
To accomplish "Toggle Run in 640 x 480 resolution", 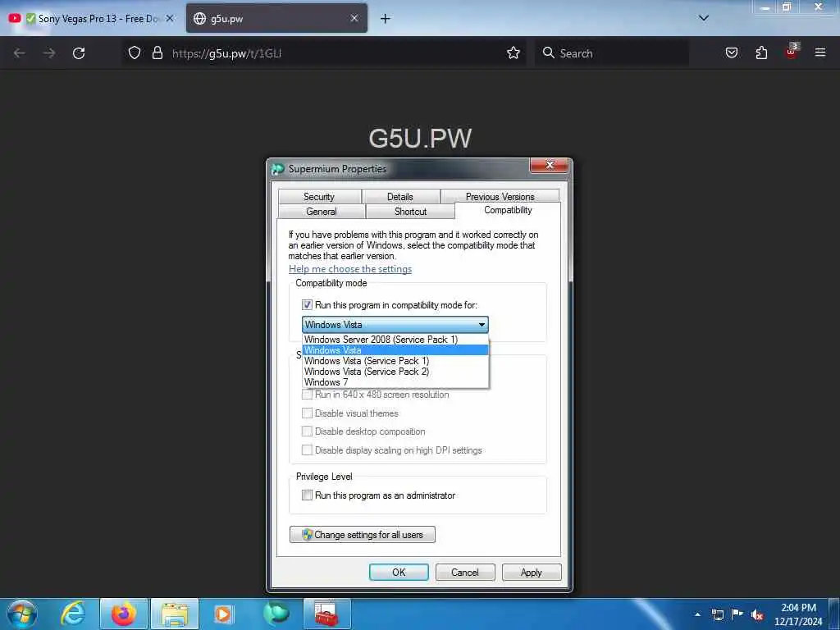I will (307, 395).
